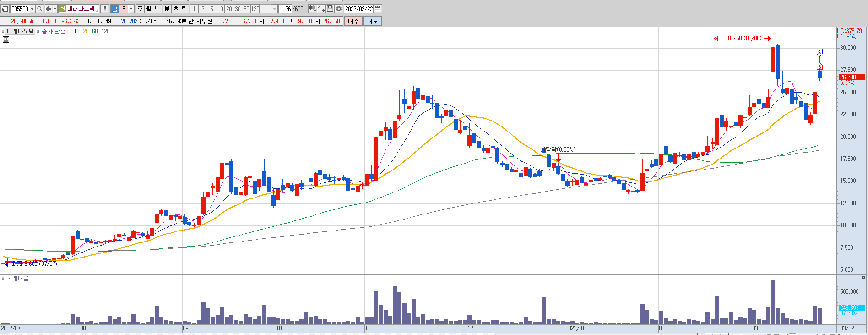Image resolution: width=868 pixels, height=335 pixels.
Task: Click the gray 120-day moving average label
Action: coord(106,31)
